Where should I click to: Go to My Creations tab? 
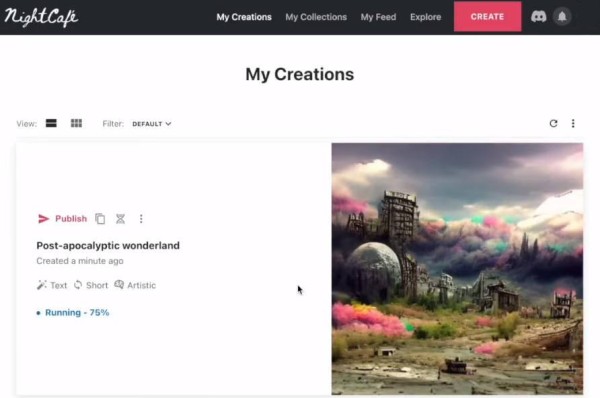(244, 17)
